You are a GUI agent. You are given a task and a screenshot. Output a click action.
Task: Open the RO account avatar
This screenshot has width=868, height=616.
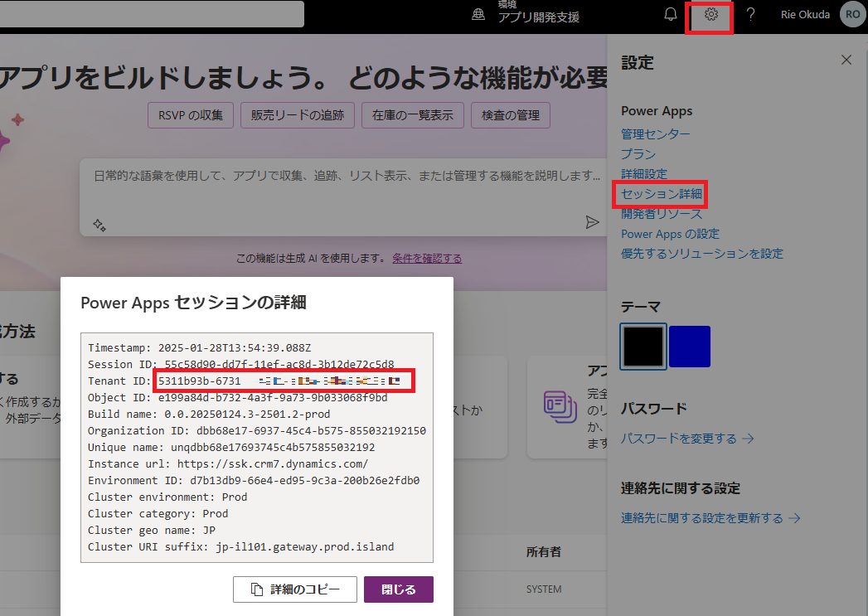[x=853, y=14]
